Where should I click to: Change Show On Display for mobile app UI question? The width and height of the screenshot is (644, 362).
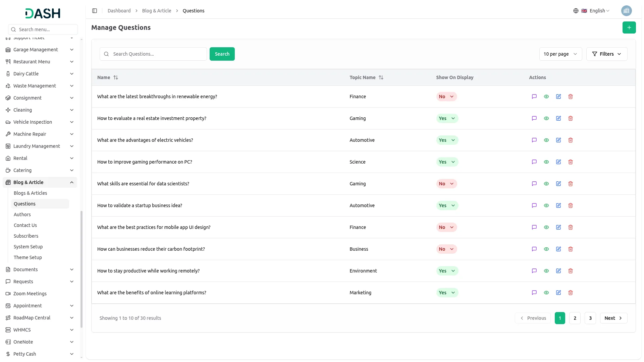446,227
